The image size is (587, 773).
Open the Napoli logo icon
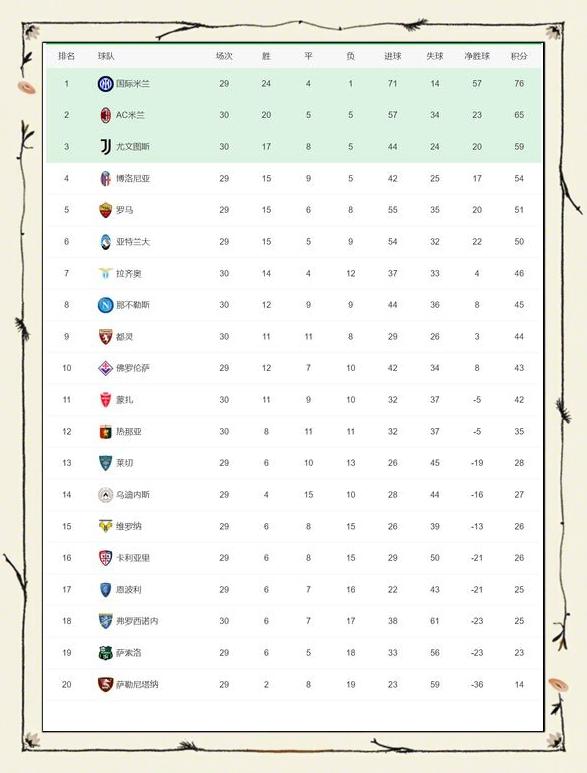[x=105, y=305]
